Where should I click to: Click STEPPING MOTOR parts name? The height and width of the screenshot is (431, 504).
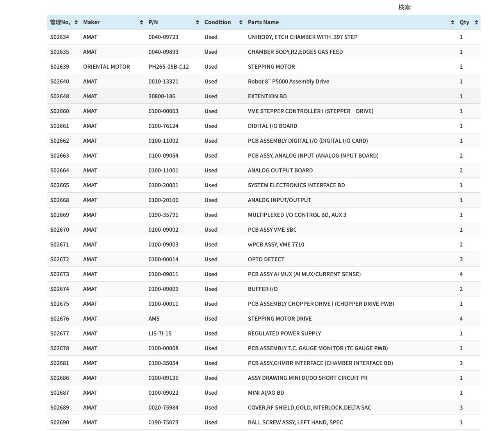[x=271, y=67]
